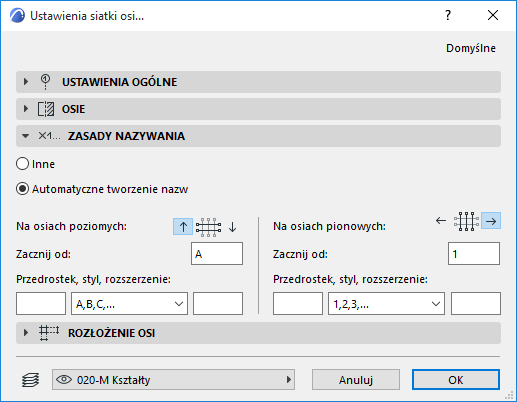Viewport: 517px width, 402px height.
Task: Click the Domyślne label
Action: (471, 48)
